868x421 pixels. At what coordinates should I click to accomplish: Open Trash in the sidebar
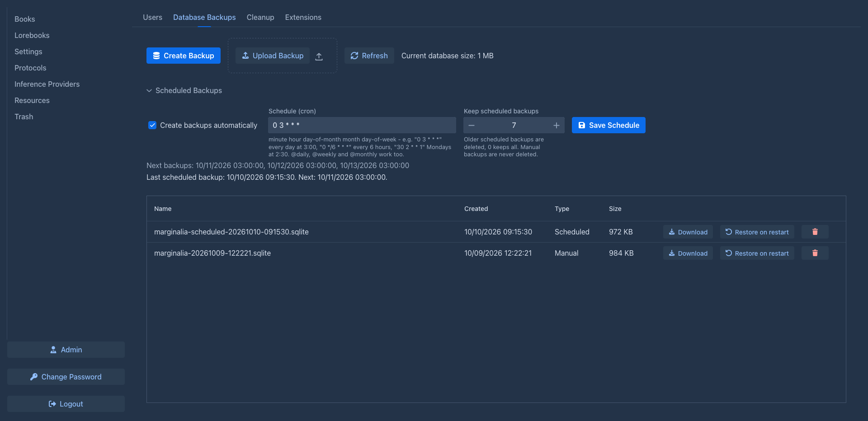click(24, 117)
